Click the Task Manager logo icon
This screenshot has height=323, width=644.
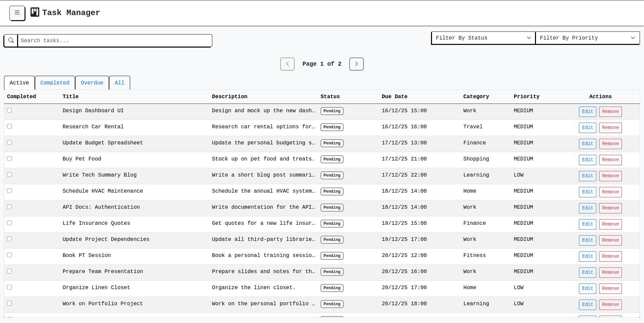point(35,12)
